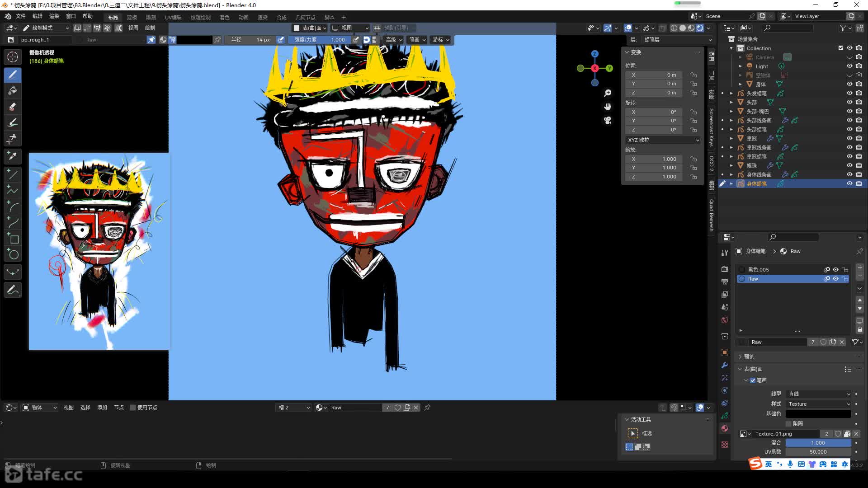The width and height of the screenshot is (868, 488).
Task: Open the 文件 file menu
Action: 21,16
